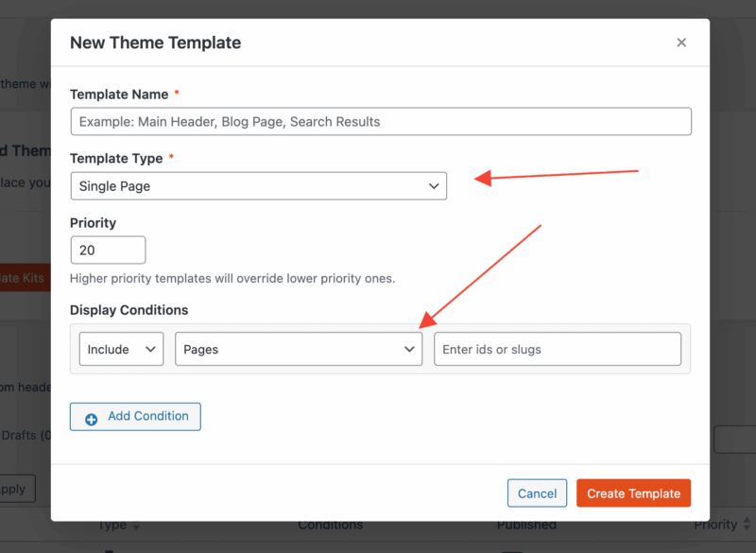This screenshot has height=553, width=756.
Task: Close the New Theme Template dialog
Action: 681,43
